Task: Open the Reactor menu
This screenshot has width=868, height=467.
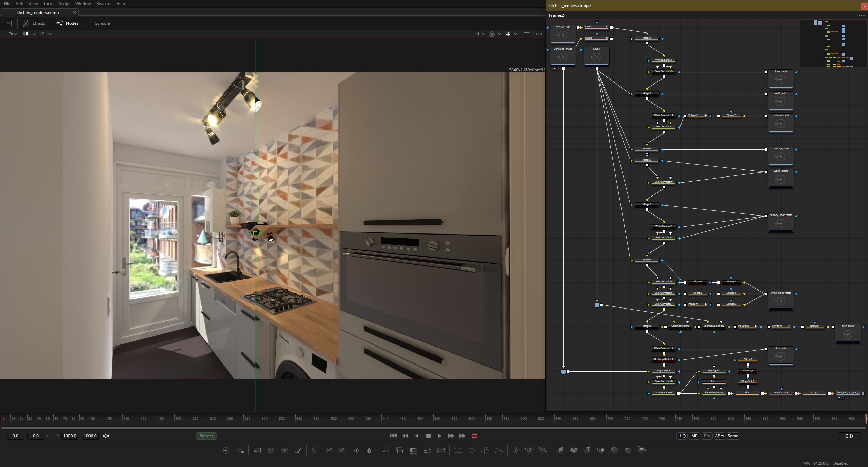Action: pyautogui.click(x=103, y=4)
